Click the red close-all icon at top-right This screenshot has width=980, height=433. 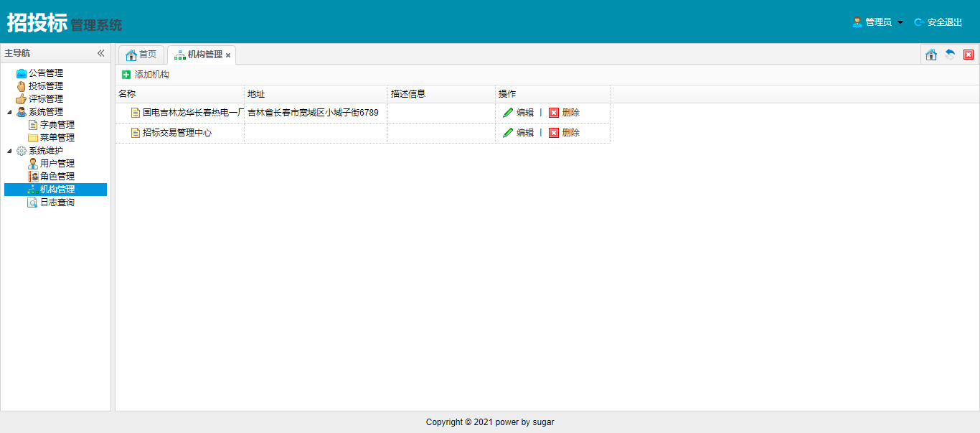point(969,55)
